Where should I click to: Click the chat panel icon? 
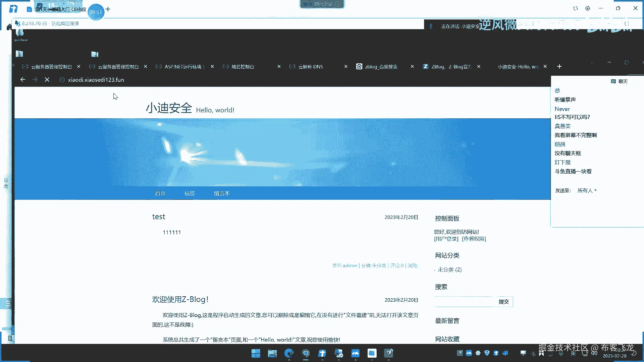point(613,81)
